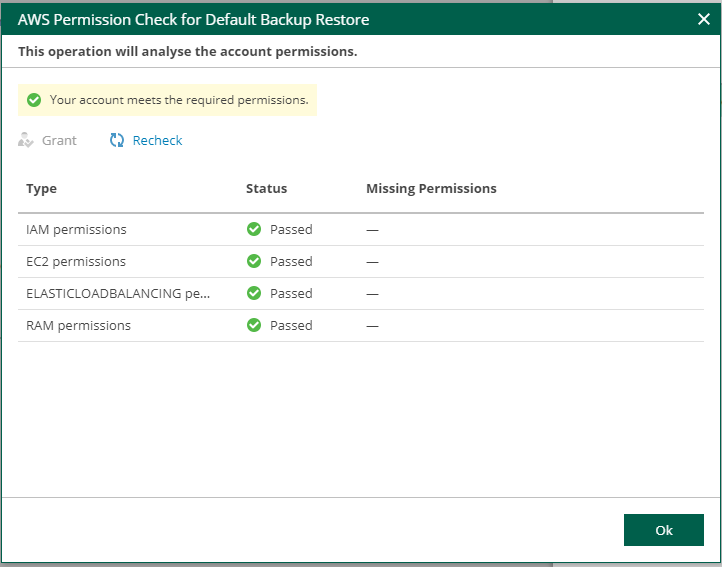Click missing permissions dash for ELASTICLOADBALANCING row
The image size is (722, 567).
[x=372, y=294]
